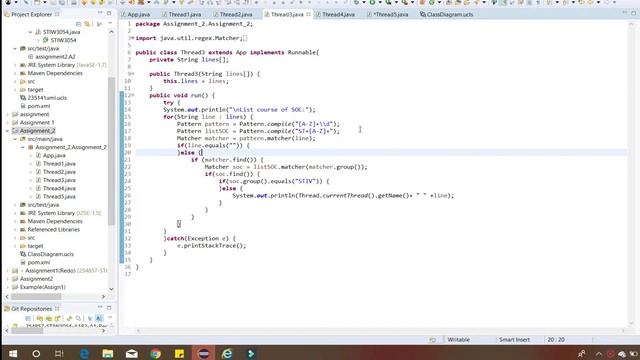Add existing local Git repository icon
The width and height of the screenshot is (640, 360).
pos(40,318)
